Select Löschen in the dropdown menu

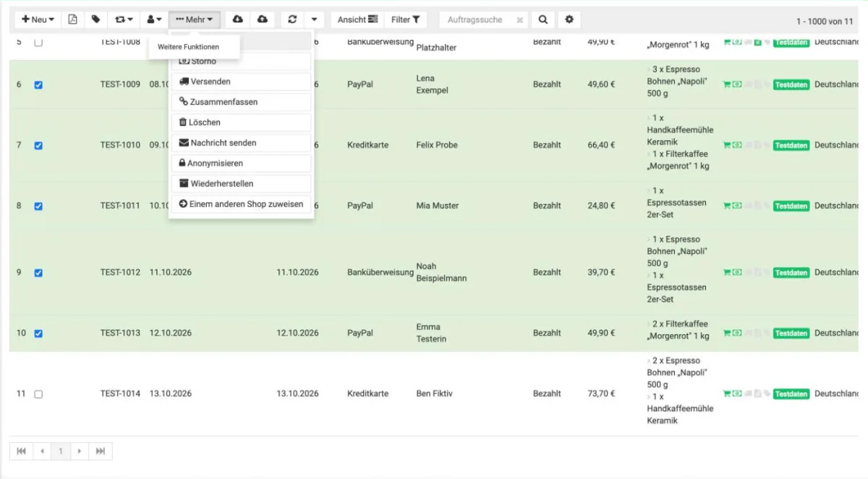tap(241, 122)
